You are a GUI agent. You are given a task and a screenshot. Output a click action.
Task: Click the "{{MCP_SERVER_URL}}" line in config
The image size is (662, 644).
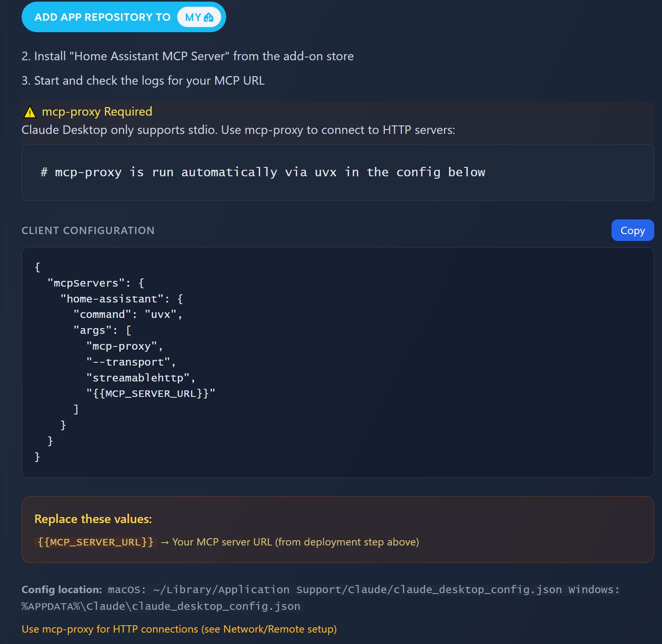151,393
